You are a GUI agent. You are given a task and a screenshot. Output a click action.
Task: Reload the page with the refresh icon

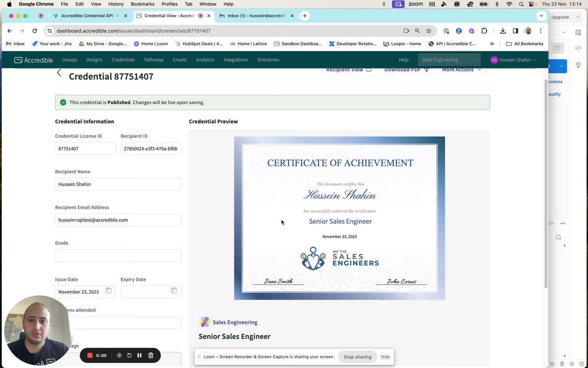(x=34, y=31)
